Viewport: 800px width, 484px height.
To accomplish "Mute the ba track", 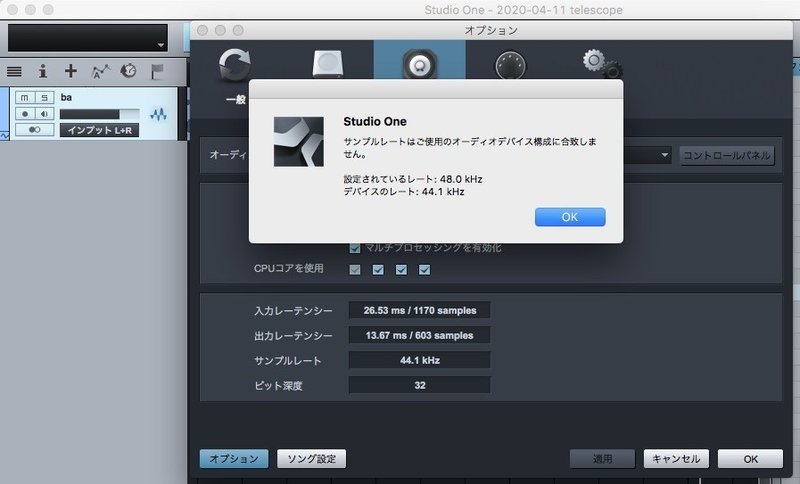I will point(24,97).
